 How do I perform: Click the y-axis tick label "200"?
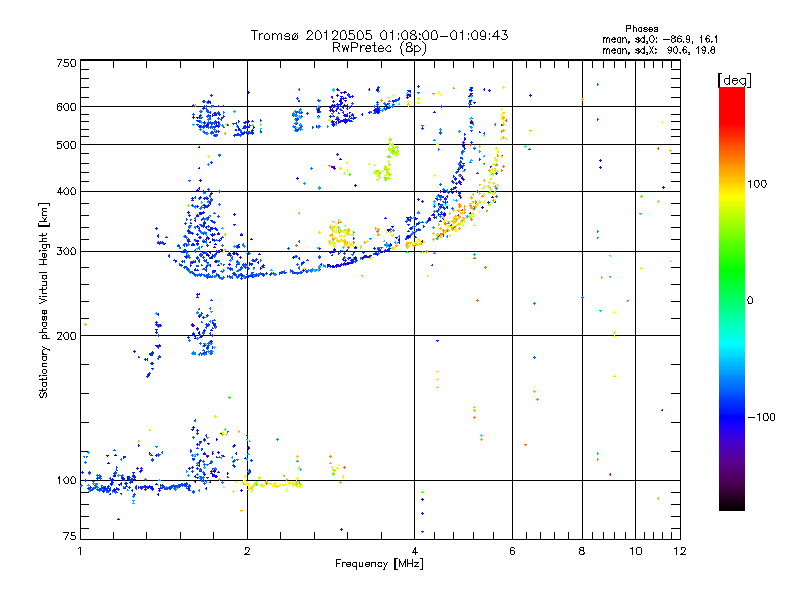click(66, 336)
